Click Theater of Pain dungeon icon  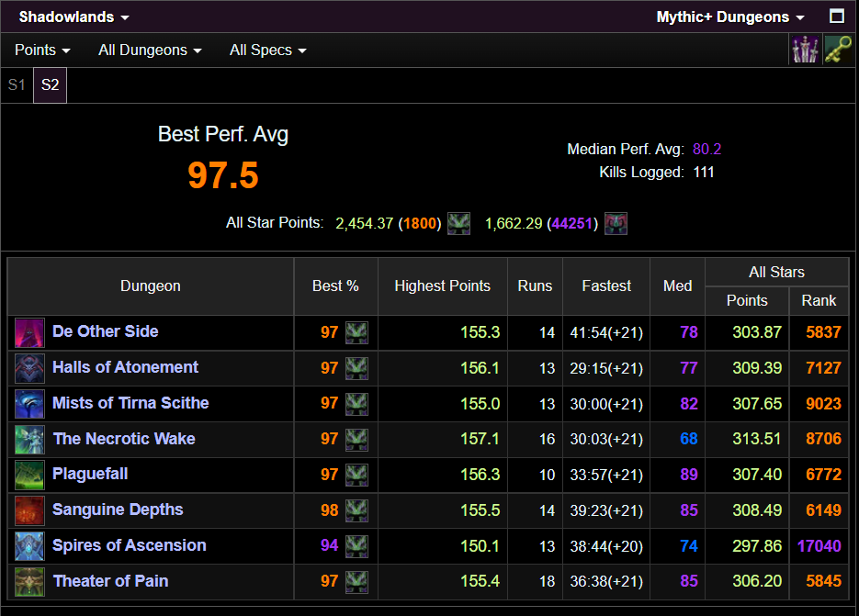[29, 581]
